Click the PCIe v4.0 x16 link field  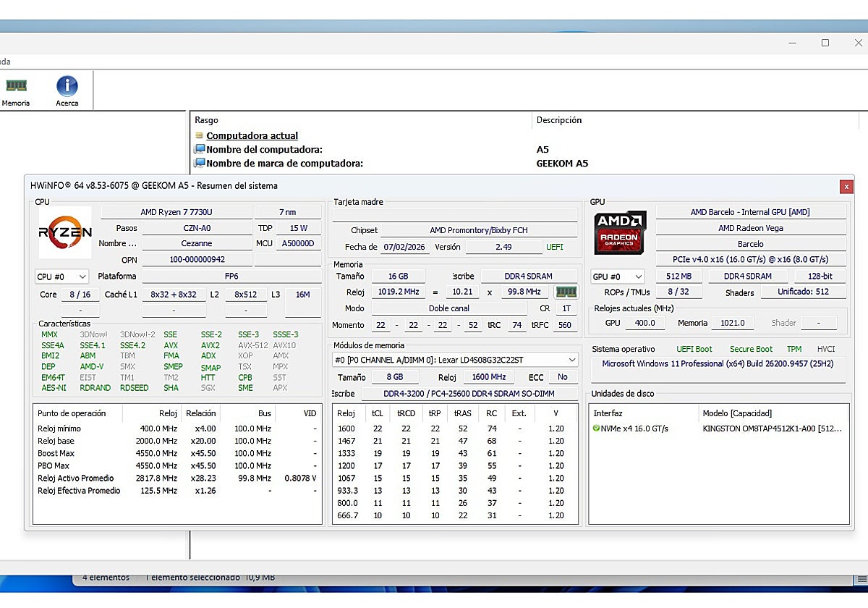point(750,259)
